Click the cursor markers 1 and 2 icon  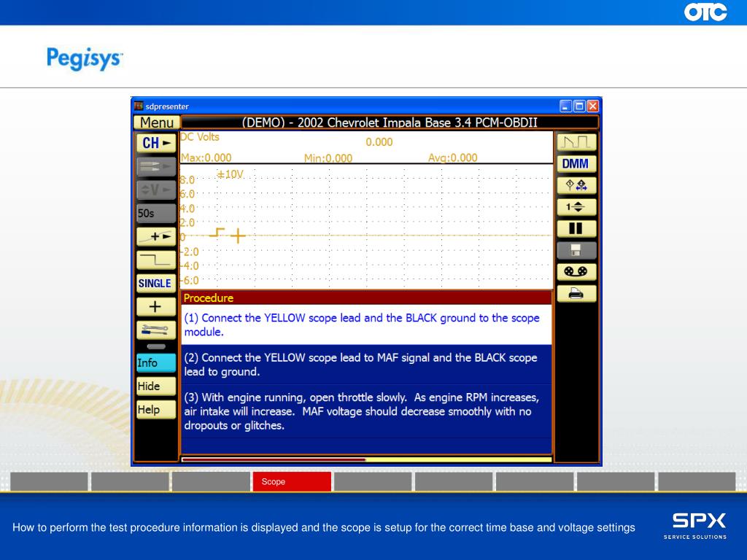576,185
